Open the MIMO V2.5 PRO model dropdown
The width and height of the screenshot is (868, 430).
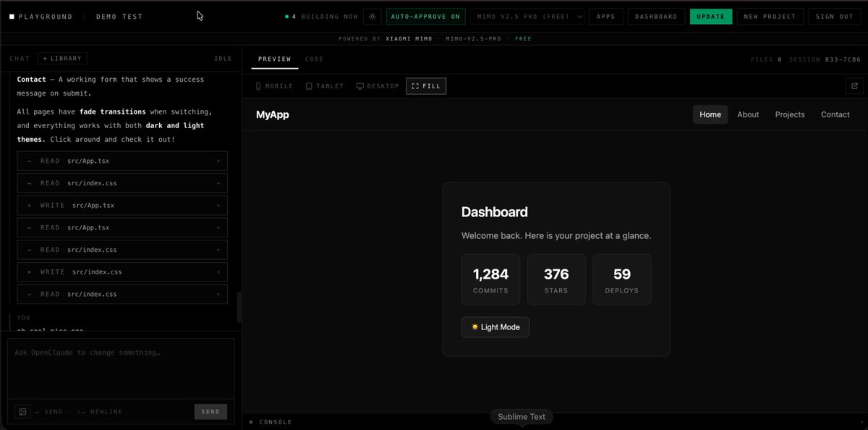point(527,17)
